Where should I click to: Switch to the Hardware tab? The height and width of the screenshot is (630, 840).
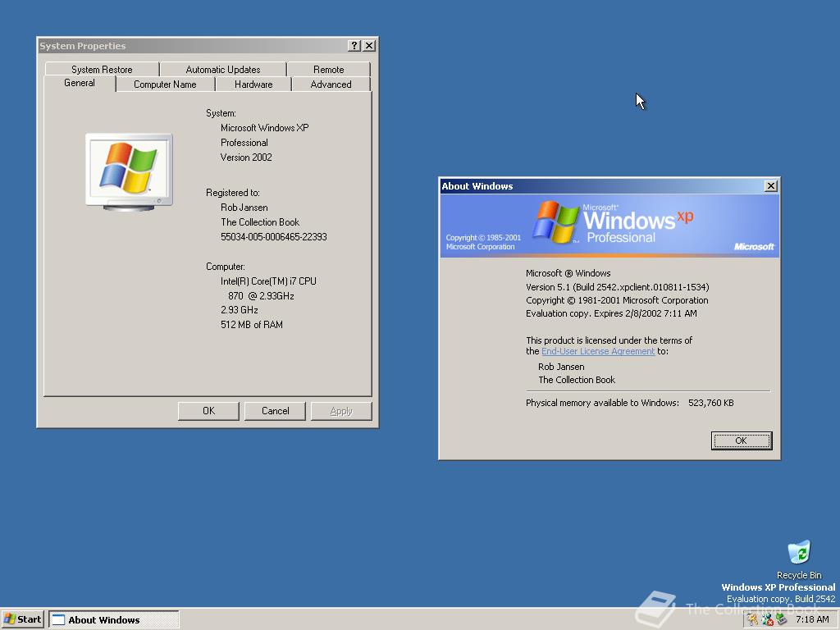pyautogui.click(x=253, y=84)
